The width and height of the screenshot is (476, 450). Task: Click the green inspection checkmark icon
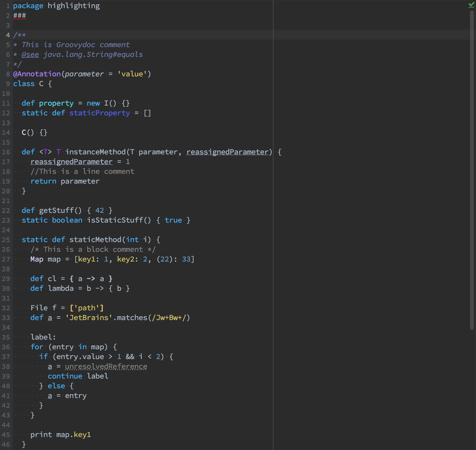point(471,5)
